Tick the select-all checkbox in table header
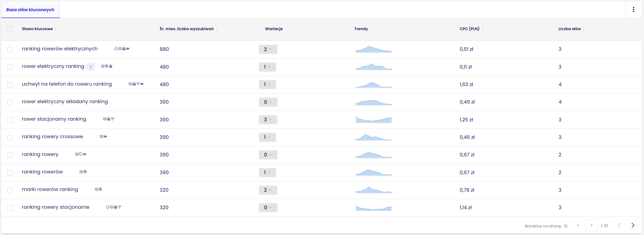 (x=10, y=28)
